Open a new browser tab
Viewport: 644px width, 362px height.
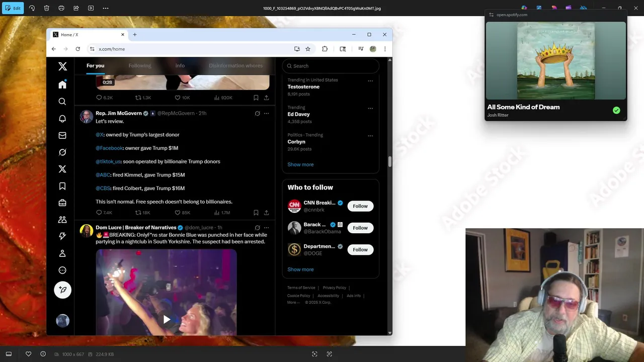[x=135, y=35]
